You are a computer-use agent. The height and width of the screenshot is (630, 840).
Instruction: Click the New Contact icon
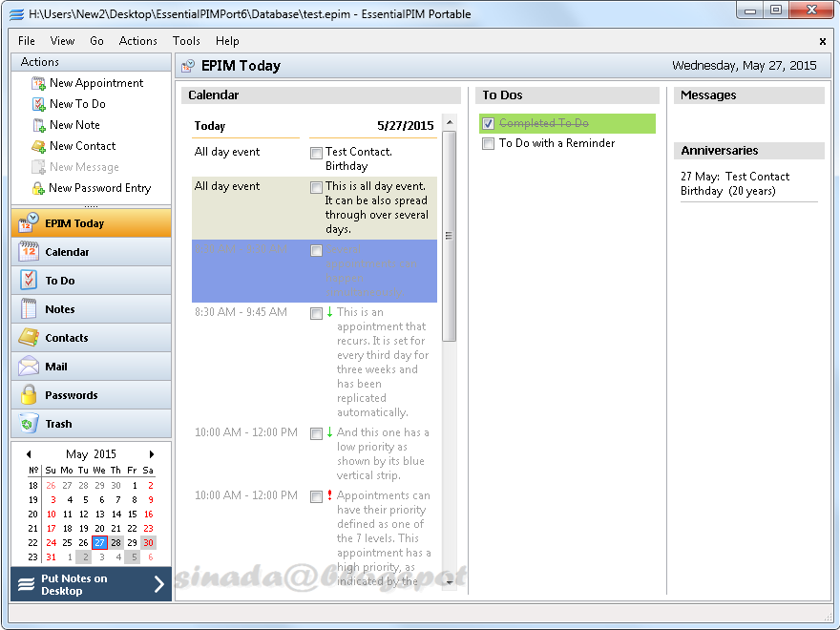(x=38, y=146)
